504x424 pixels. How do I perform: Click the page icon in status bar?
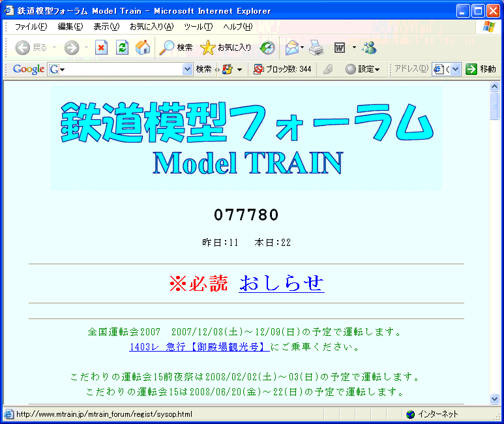point(8,414)
